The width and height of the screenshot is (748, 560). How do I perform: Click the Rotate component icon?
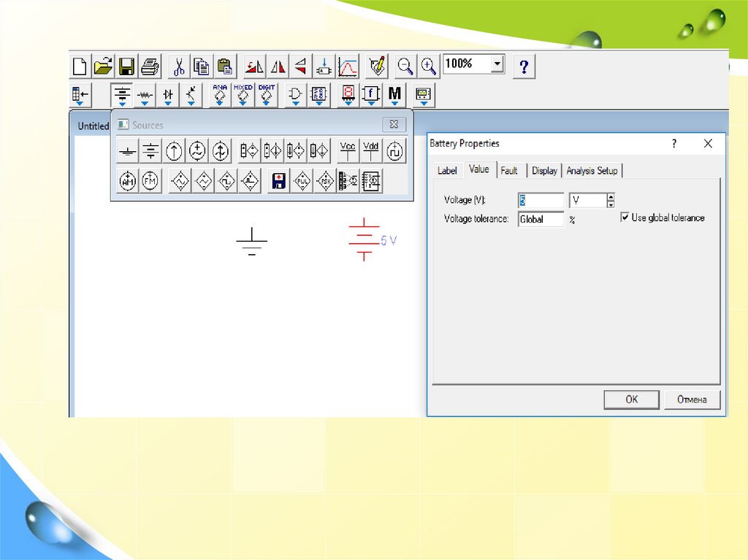point(254,67)
